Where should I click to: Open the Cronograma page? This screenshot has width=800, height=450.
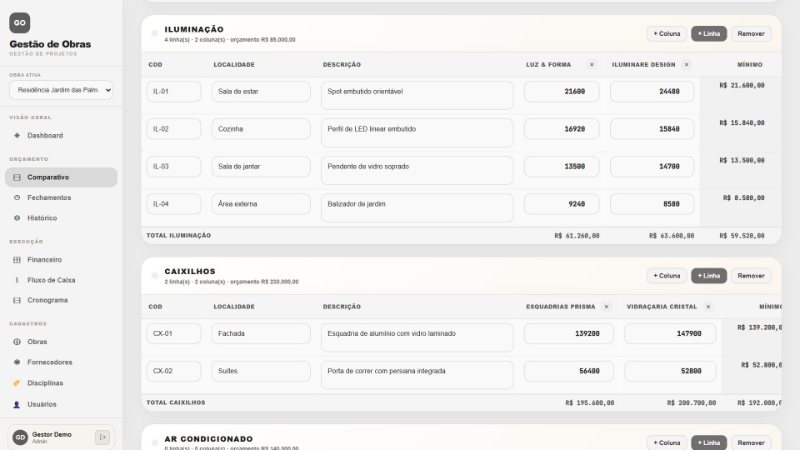coord(61,301)
